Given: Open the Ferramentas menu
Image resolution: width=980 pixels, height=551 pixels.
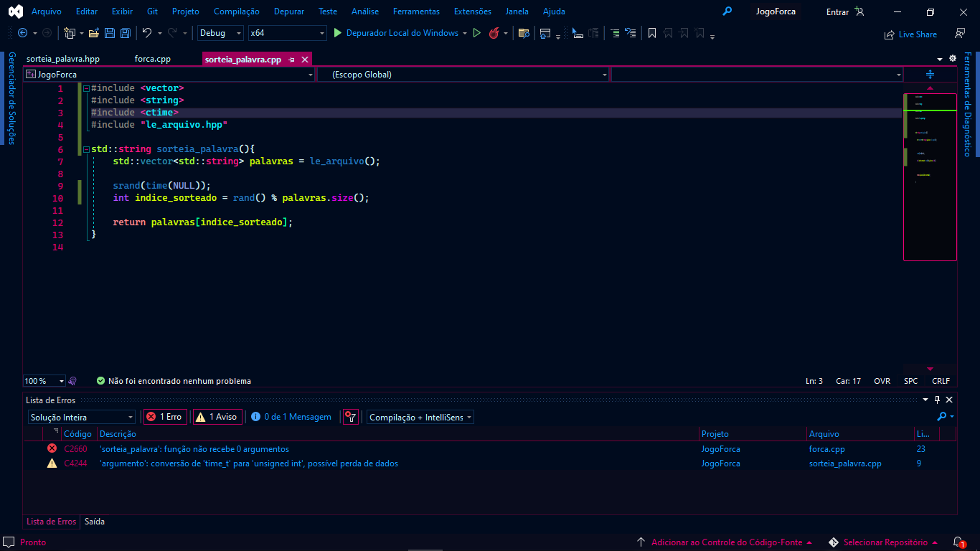Looking at the screenshot, I should (416, 11).
